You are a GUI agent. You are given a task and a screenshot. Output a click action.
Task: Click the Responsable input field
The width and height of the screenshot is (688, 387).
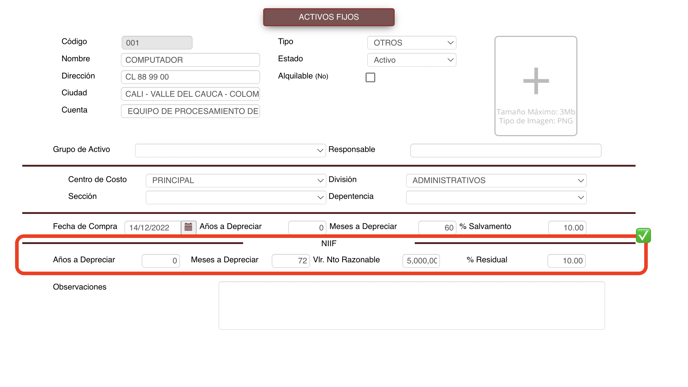click(506, 150)
